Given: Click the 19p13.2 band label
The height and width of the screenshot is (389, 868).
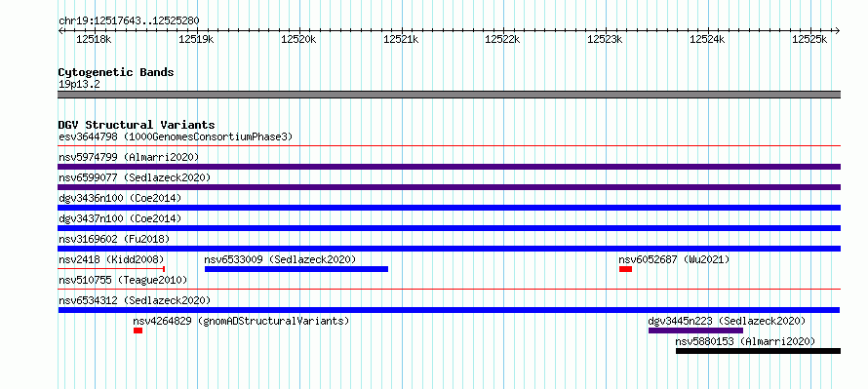Looking at the screenshot, I should coord(79,85).
